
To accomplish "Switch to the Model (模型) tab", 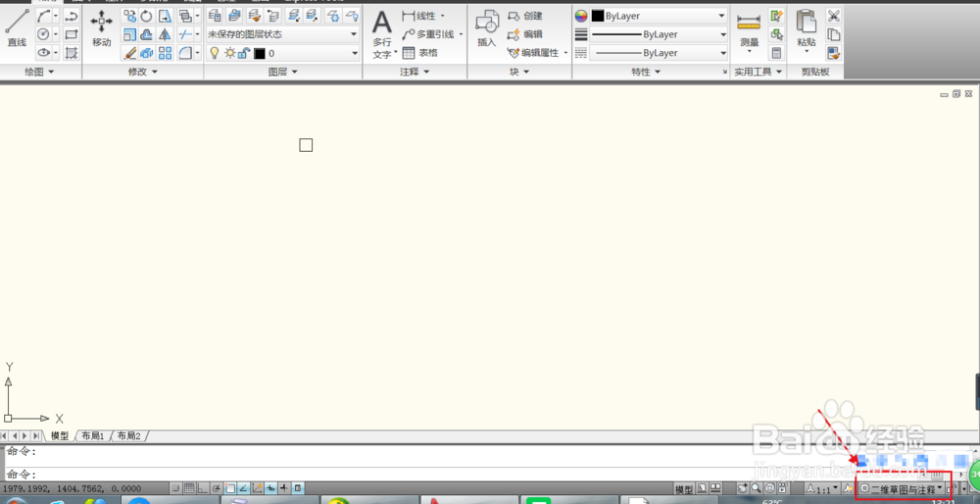I will coord(60,435).
